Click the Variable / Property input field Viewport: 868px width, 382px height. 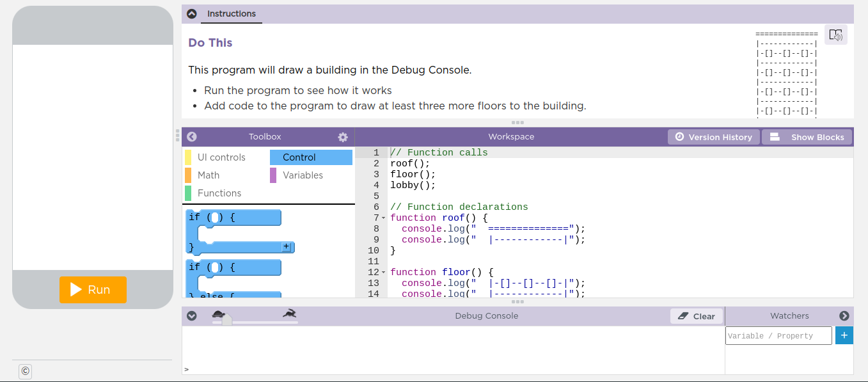pyautogui.click(x=778, y=335)
